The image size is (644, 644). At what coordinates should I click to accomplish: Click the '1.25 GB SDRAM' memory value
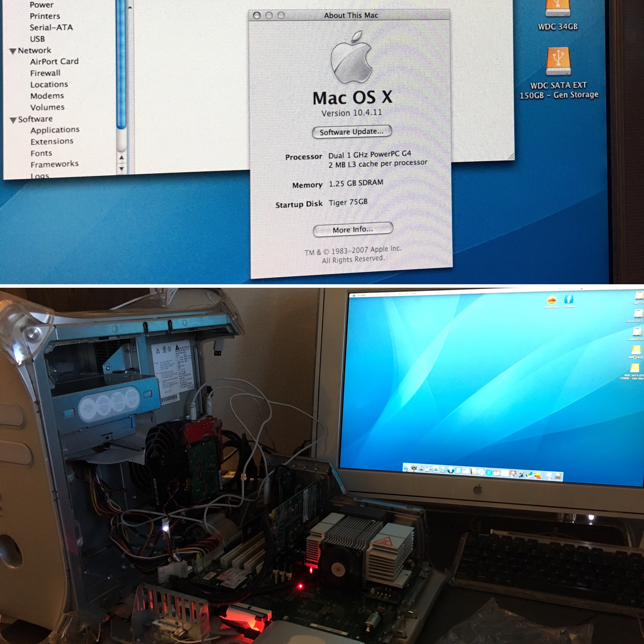pos(356,183)
